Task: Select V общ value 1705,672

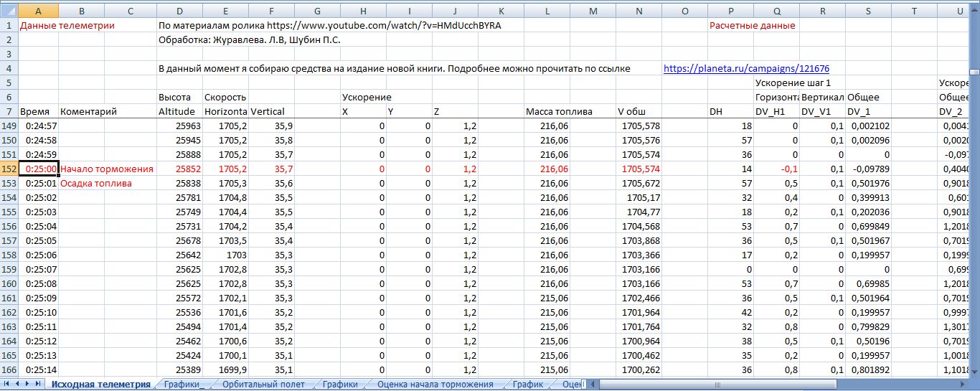Action: (639, 183)
